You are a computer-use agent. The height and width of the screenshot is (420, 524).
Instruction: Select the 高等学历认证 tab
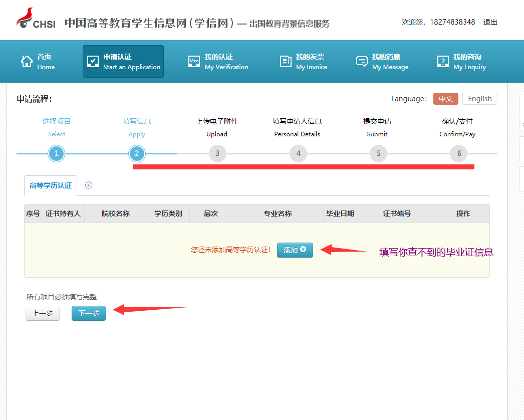point(51,185)
